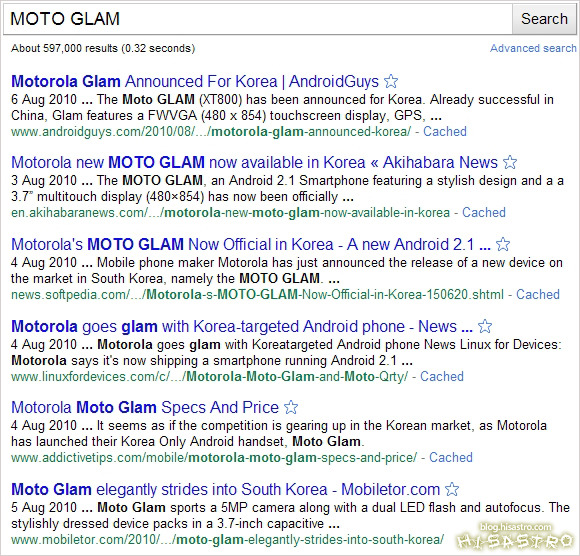Click the '5 Aug 2010' snippet date
Viewport: 580px width, 556px height.
44,507
